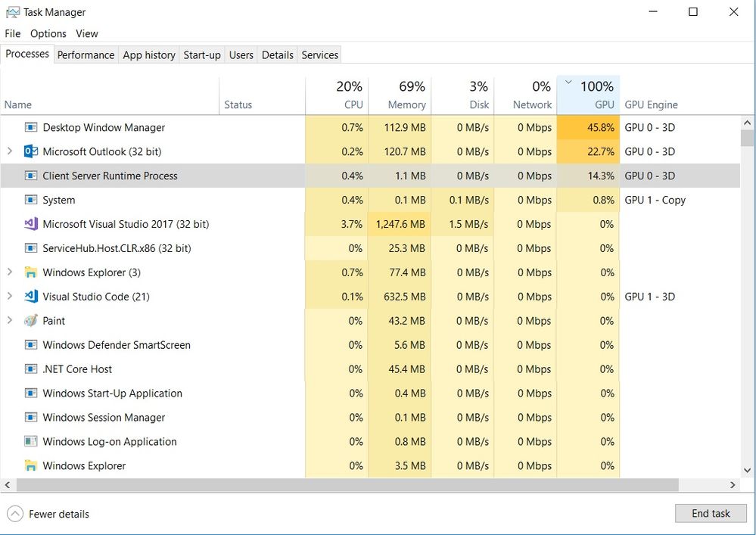The height and width of the screenshot is (535, 756).
Task: Open the View menu
Action: 87,34
